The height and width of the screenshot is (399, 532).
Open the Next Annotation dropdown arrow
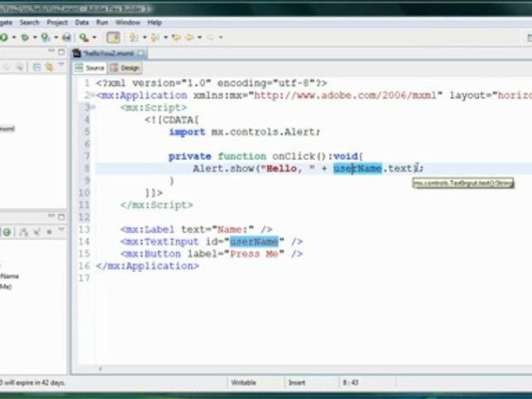coord(145,37)
